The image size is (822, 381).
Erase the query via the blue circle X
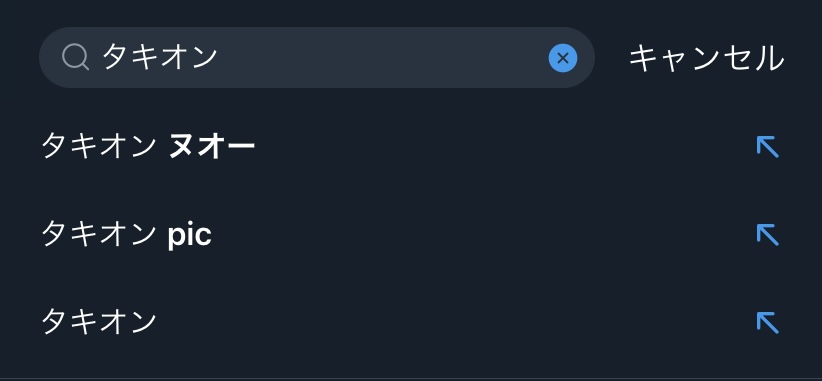[x=563, y=58]
